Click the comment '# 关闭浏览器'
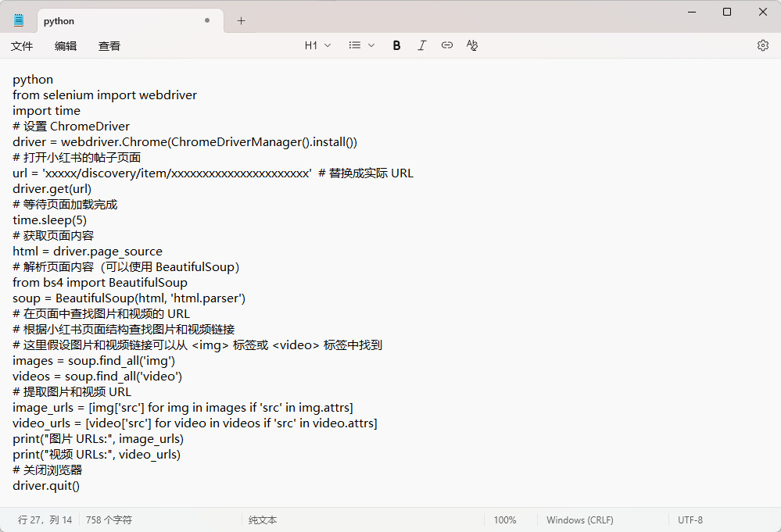Screen dimensions: 781x532 tap(48, 470)
